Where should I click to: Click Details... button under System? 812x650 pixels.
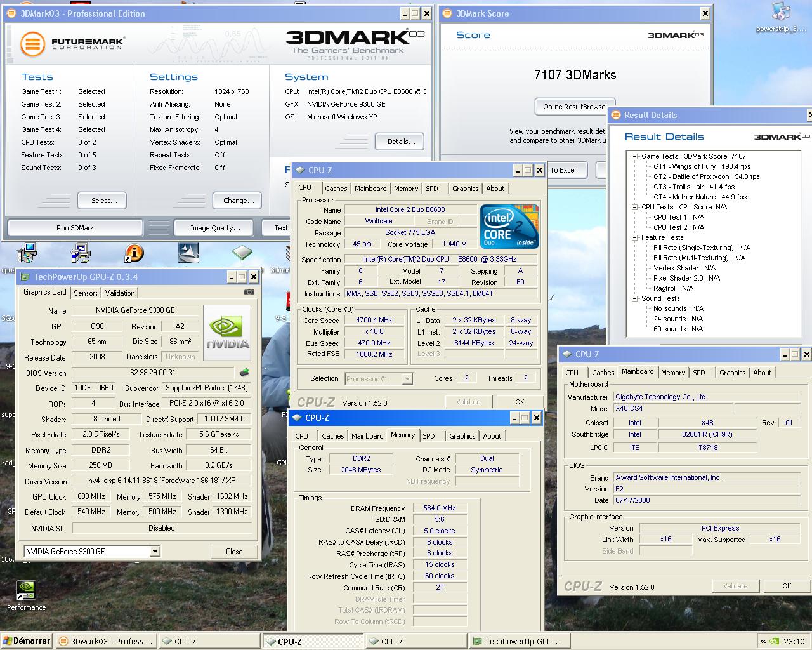click(x=400, y=142)
